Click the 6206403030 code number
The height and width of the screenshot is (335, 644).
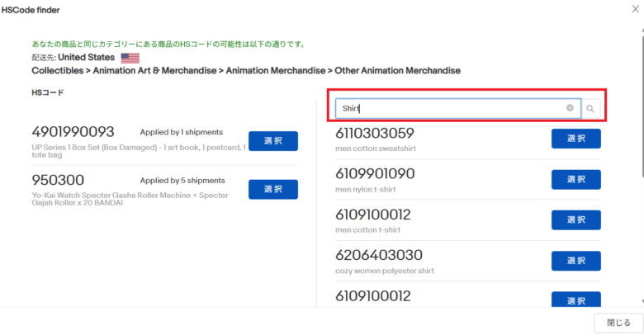click(x=379, y=255)
